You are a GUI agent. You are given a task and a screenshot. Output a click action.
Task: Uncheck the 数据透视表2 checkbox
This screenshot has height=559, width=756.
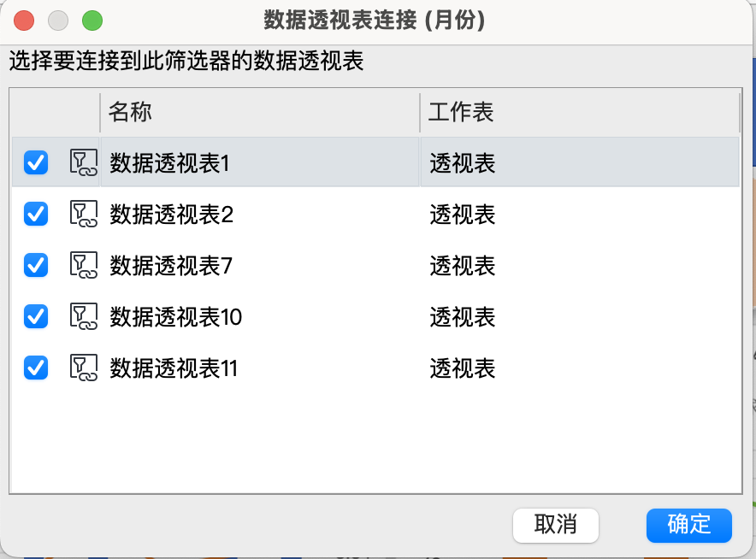click(35, 214)
